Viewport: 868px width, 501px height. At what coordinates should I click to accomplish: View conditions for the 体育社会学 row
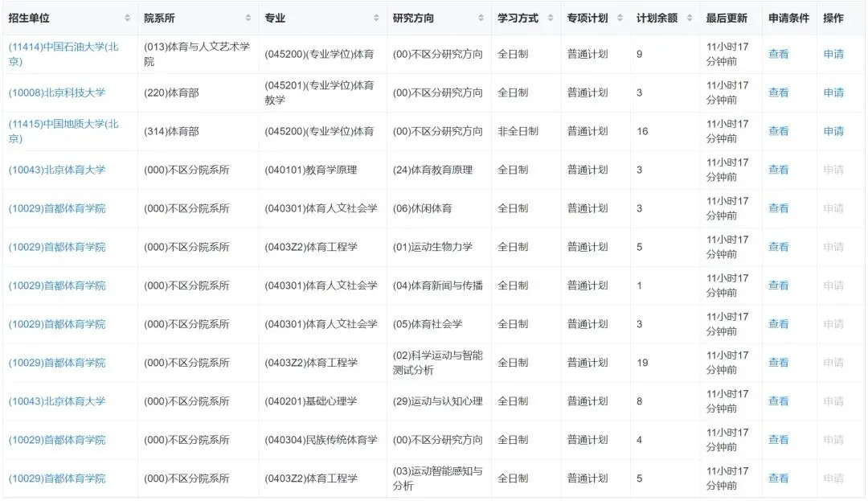tap(778, 324)
